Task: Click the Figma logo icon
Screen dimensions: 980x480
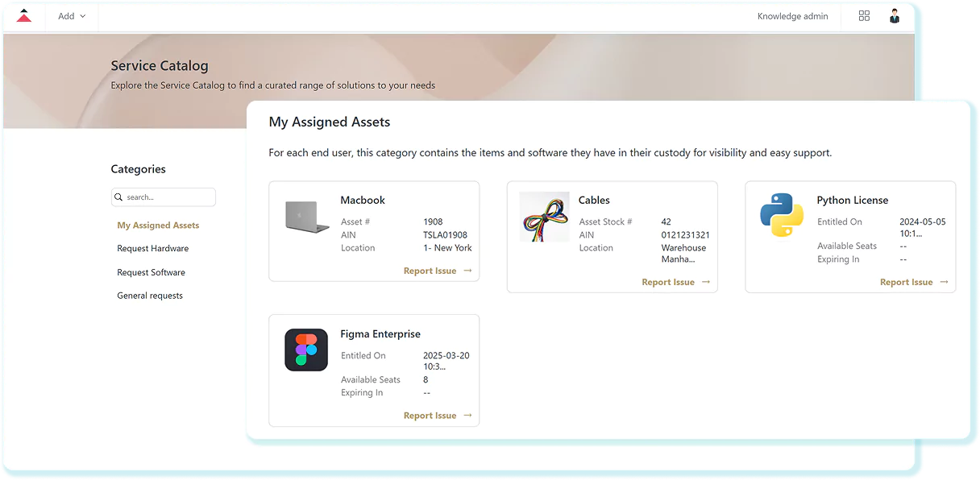Action: [x=306, y=350]
